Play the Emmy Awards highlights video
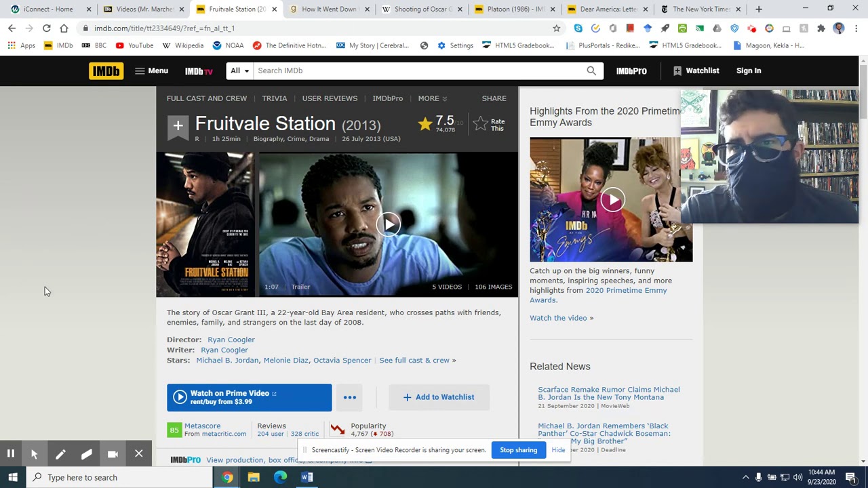The width and height of the screenshot is (868, 488). (x=612, y=199)
